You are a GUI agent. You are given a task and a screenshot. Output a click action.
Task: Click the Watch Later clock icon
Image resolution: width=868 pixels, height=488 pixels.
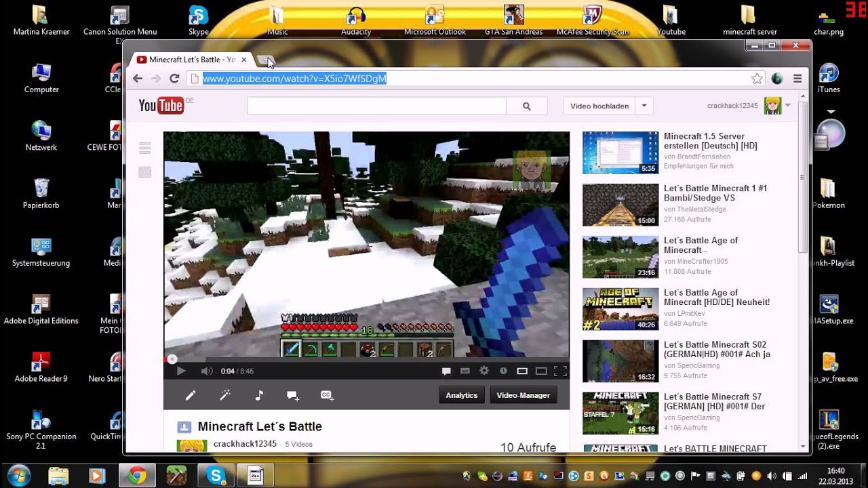(503, 371)
